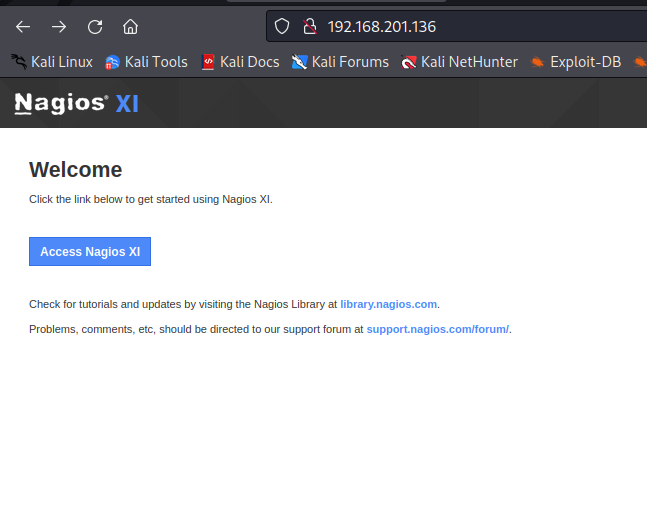Open the browser home page

pyautogui.click(x=130, y=27)
